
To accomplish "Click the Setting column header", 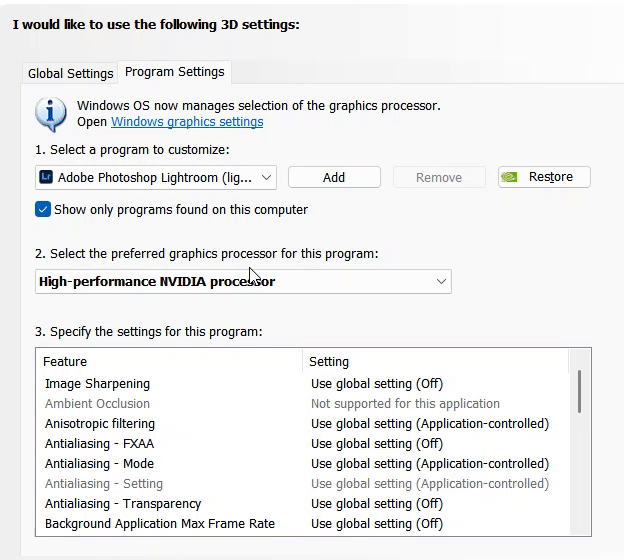I will (x=329, y=362).
